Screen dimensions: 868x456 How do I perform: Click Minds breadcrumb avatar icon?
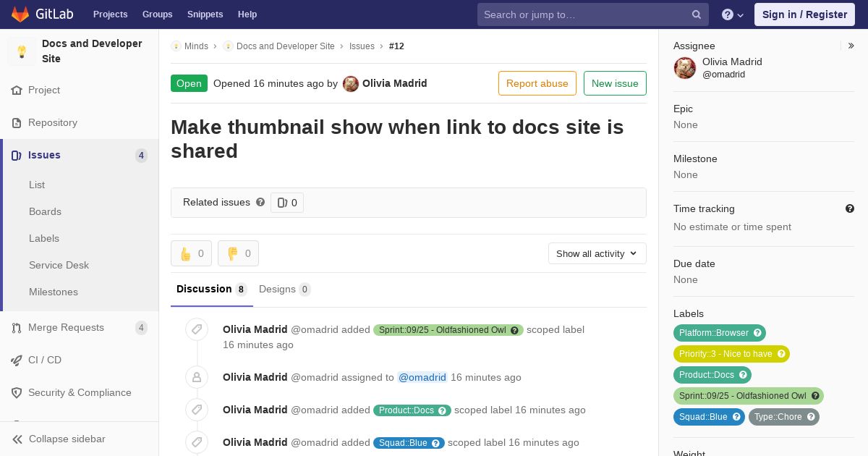[x=176, y=46]
